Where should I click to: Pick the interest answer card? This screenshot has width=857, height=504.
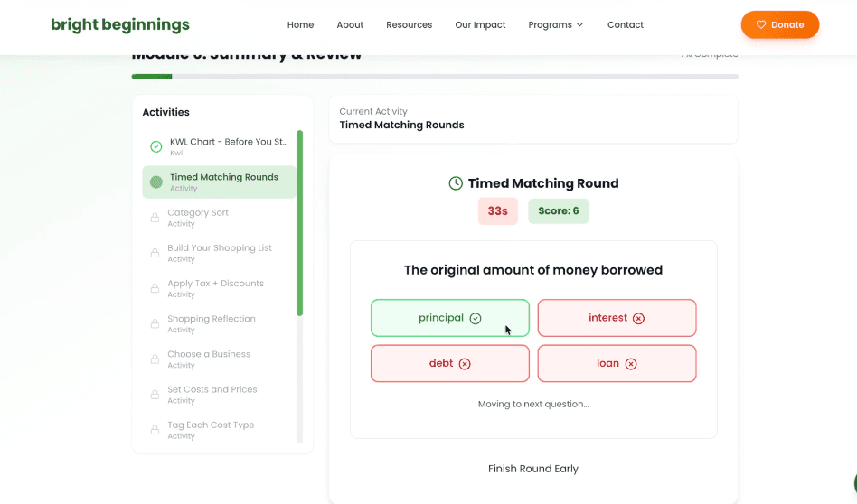click(617, 318)
